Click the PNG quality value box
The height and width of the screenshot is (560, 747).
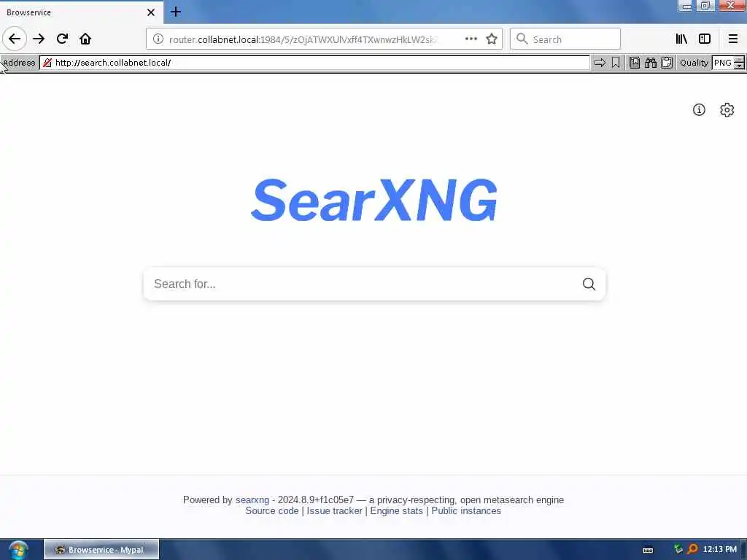coord(723,63)
